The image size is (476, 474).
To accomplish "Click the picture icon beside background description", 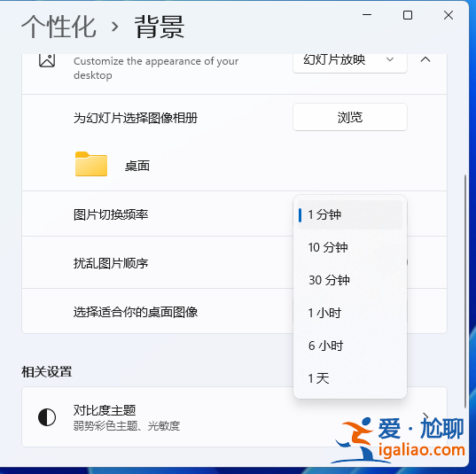I will pos(47,60).
